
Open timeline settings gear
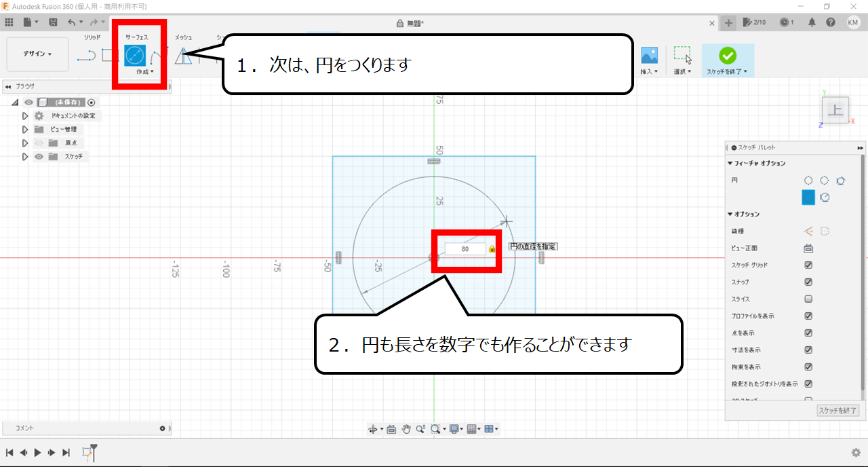point(856,453)
